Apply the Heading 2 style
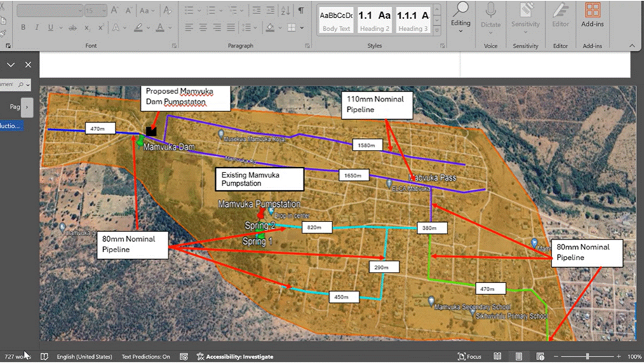The image size is (644, 363). tap(375, 20)
